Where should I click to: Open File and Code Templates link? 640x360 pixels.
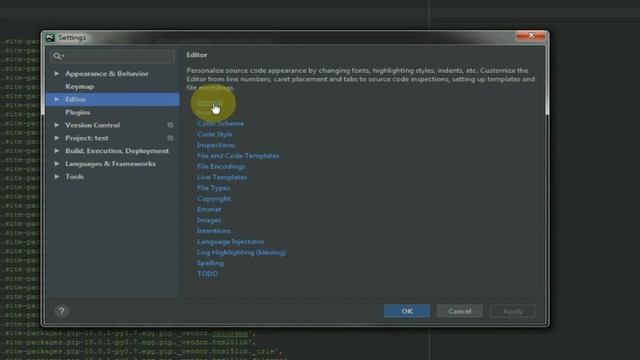coord(238,156)
